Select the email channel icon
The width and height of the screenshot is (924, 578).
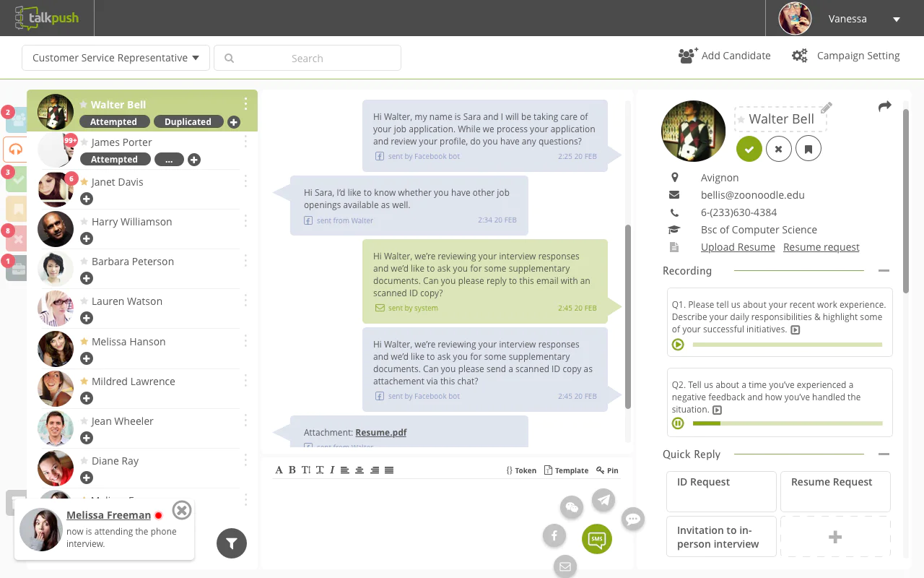[565, 566]
